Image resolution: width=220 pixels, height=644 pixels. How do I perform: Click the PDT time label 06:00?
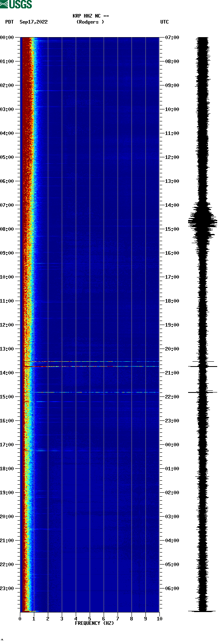coord(7,181)
